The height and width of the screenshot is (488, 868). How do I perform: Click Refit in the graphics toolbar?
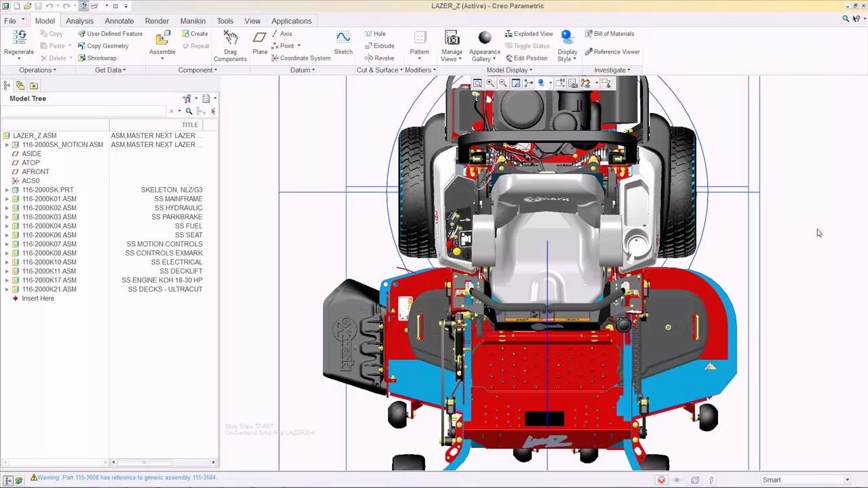(478, 83)
